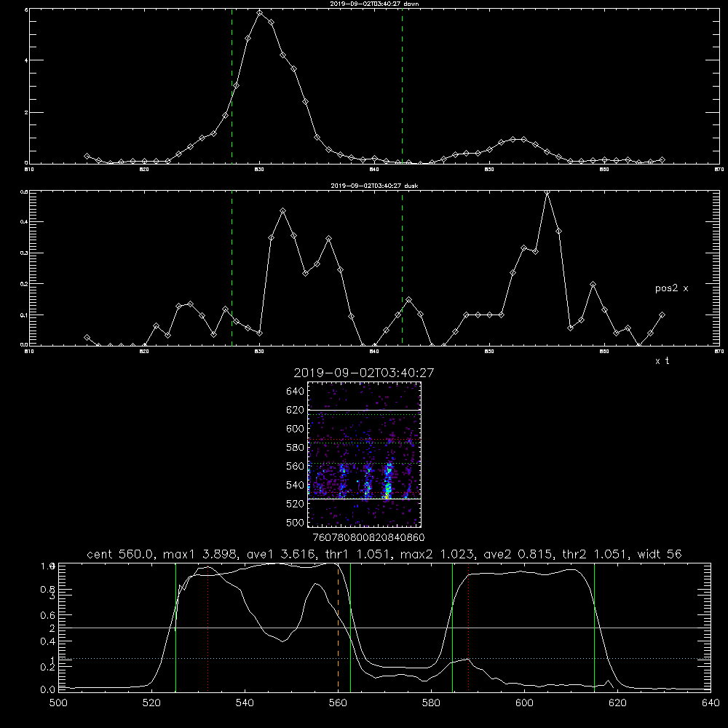This screenshot has width=728, height=728.
Task: Click the last diamond data point of the dusk curve
Action: pos(662,315)
